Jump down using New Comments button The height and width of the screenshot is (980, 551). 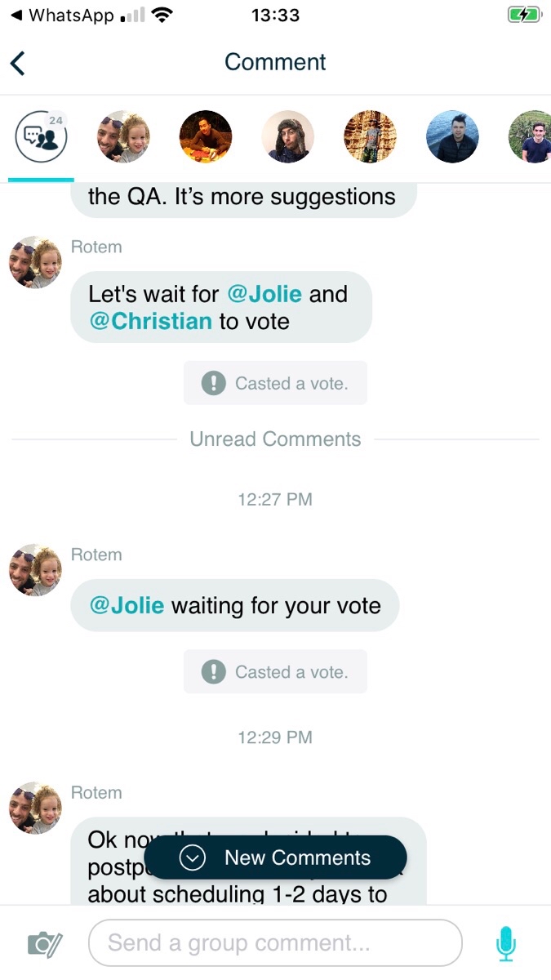275,857
